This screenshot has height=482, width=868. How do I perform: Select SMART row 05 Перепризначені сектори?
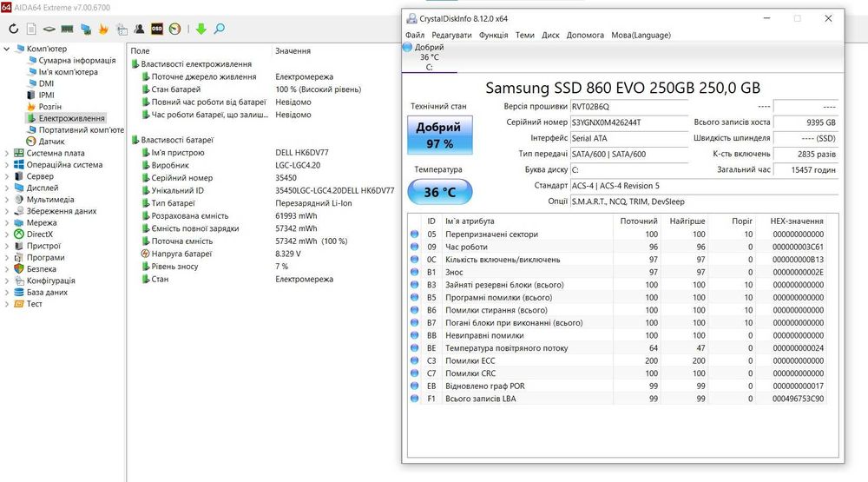(617, 234)
